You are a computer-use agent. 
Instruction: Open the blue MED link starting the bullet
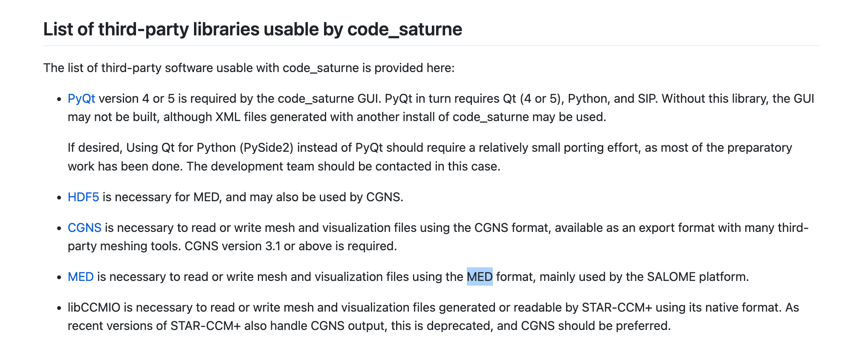pos(81,277)
